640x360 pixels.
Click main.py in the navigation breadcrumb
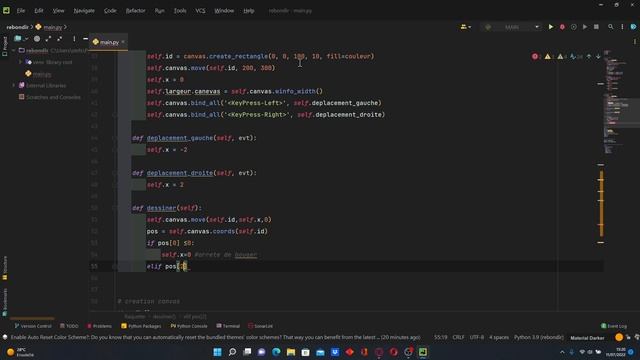(x=53, y=27)
